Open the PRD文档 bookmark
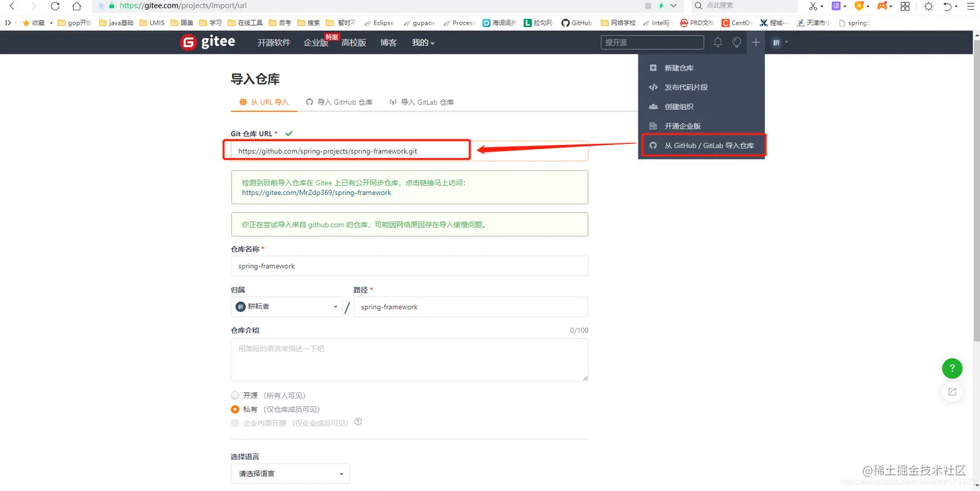This screenshot has width=980, height=491. (x=697, y=23)
